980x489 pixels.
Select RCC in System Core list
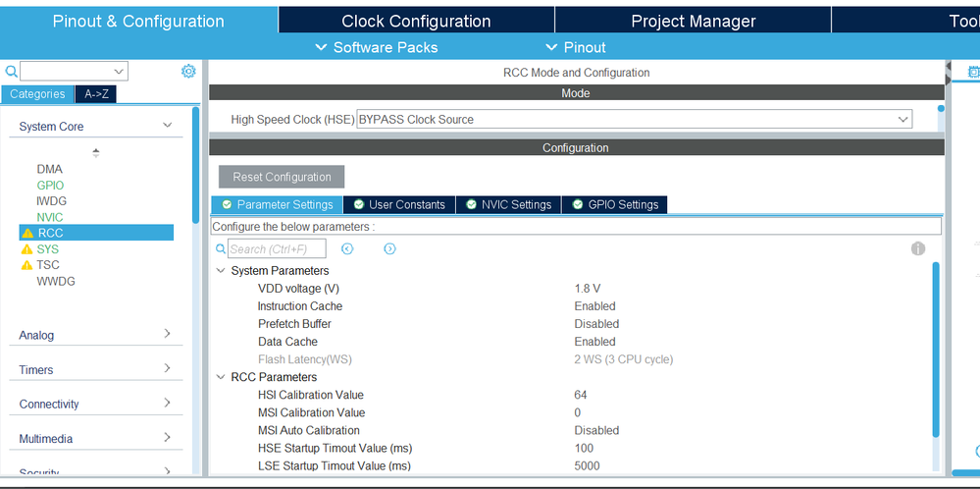coord(96,233)
